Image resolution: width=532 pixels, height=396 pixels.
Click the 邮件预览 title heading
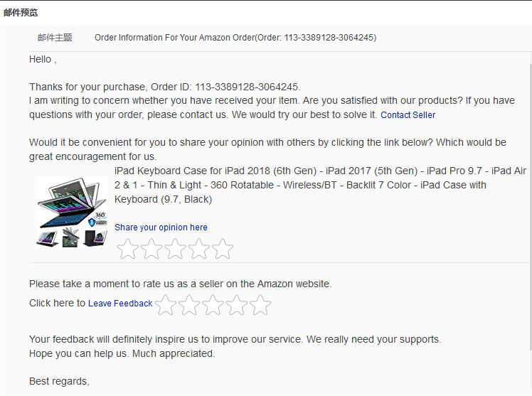(x=21, y=13)
